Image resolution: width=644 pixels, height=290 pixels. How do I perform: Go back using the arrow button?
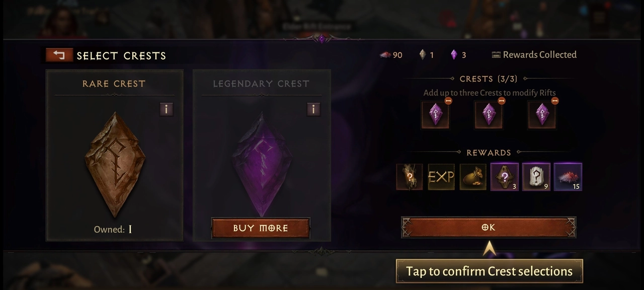pyautogui.click(x=59, y=55)
